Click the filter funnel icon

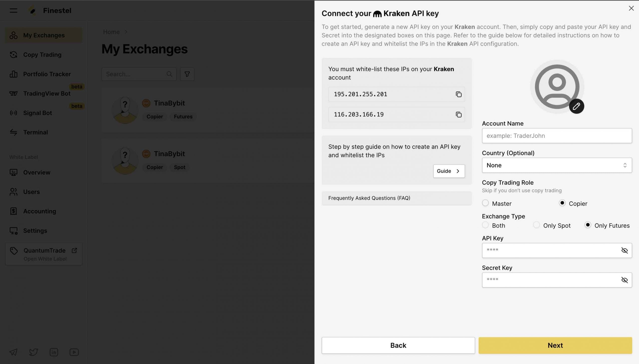pyautogui.click(x=187, y=74)
